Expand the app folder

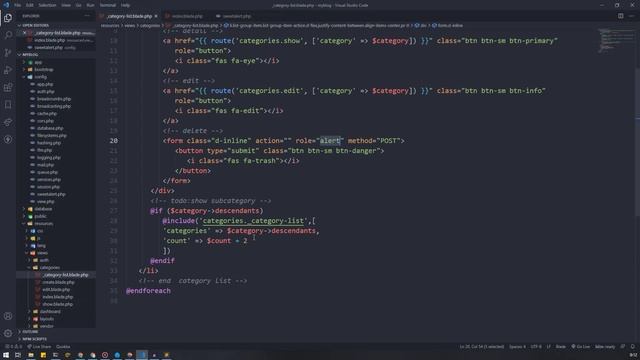[38, 62]
